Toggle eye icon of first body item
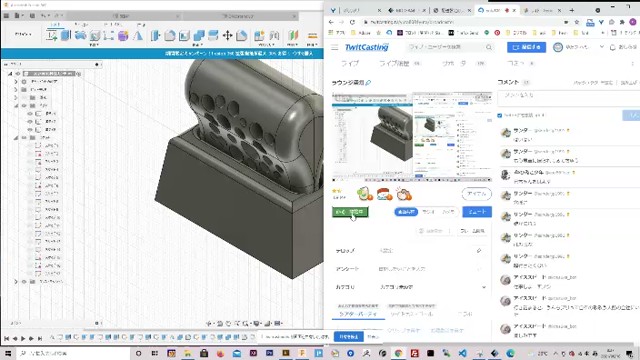The image size is (640, 360). coord(30,113)
